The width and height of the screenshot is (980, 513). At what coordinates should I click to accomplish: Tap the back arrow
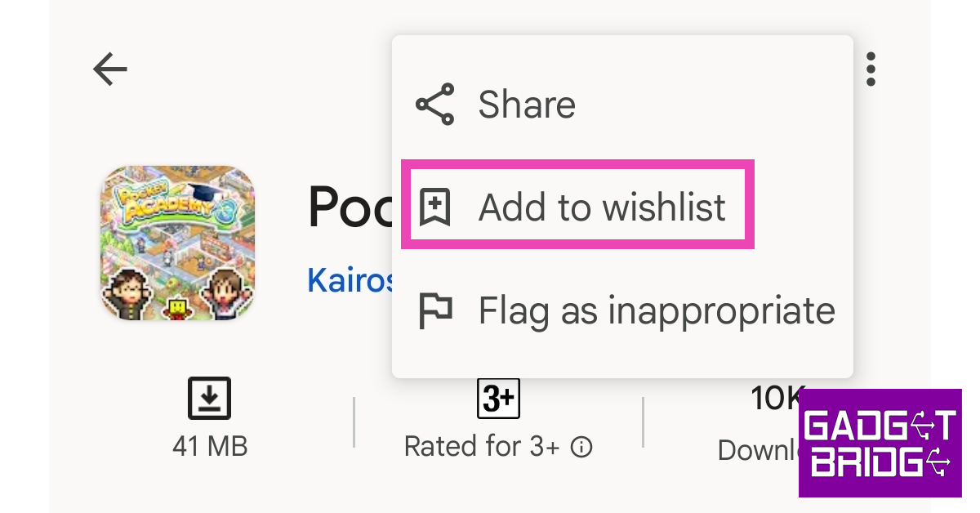click(x=110, y=69)
